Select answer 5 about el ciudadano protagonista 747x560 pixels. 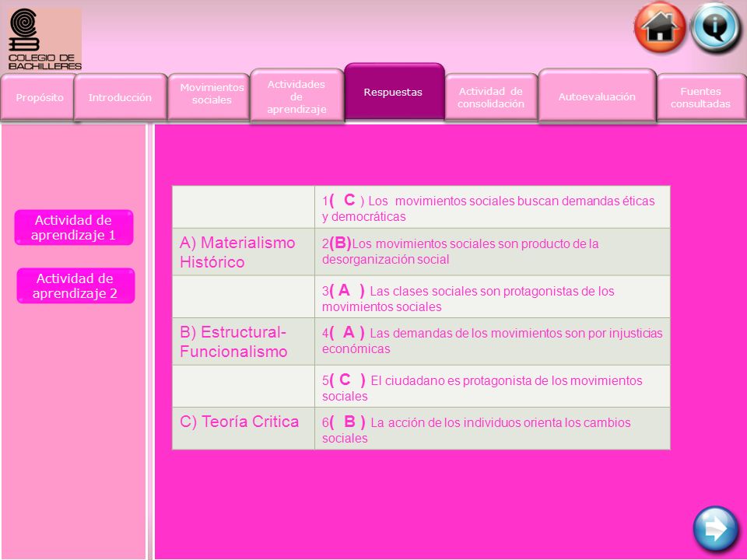tap(492, 387)
